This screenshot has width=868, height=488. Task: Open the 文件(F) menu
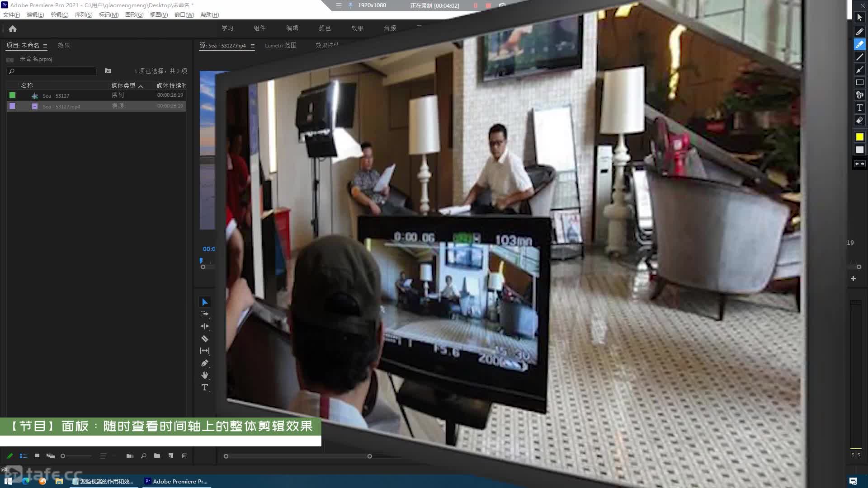(12, 15)
